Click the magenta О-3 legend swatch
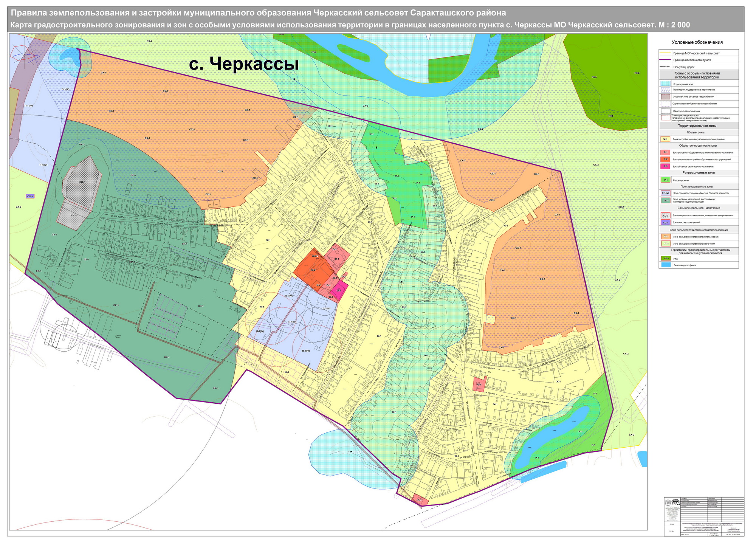Viewport: 756px width, 541px height. coord(665,166)
